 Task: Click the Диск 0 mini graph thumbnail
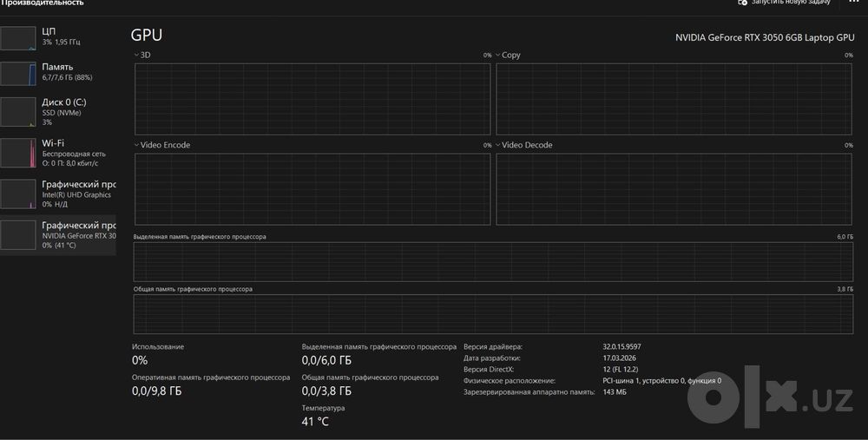18,112
